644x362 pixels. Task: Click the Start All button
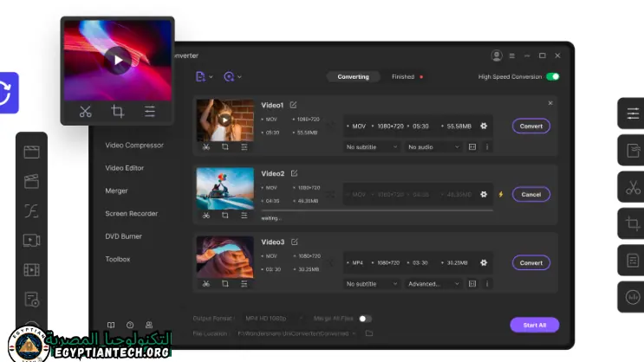tap(534, 325)
